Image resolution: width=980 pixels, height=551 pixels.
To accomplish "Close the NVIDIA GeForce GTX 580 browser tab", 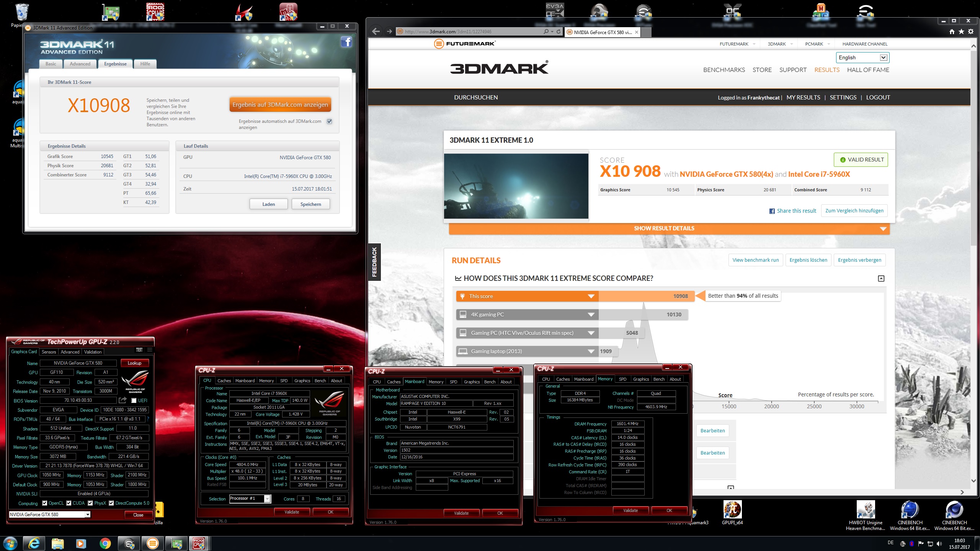I will [637, 32].
